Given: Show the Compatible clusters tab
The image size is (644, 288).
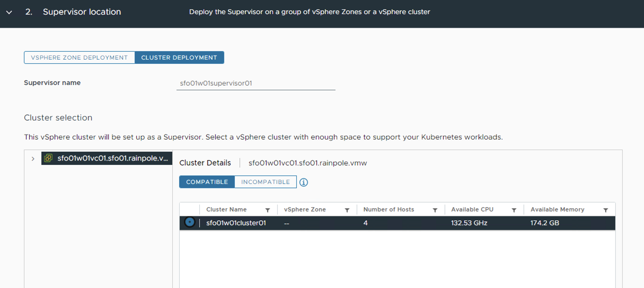Looking at the screenshot, I should (x=207, y=182).
